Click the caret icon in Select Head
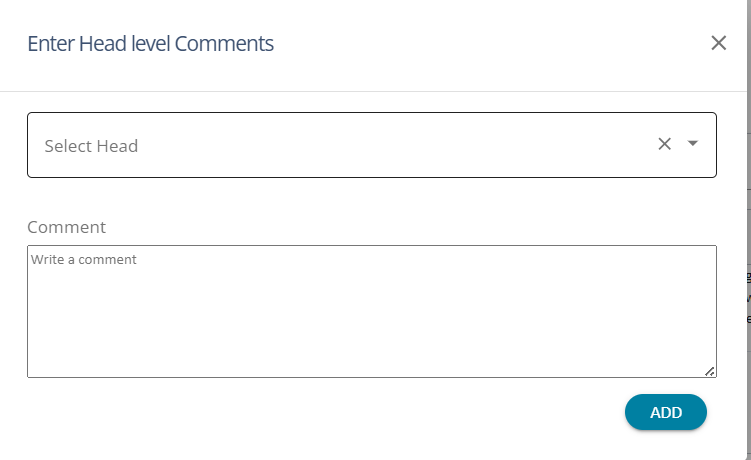This screenshot has height=460, width=751. tap(693, 144)
